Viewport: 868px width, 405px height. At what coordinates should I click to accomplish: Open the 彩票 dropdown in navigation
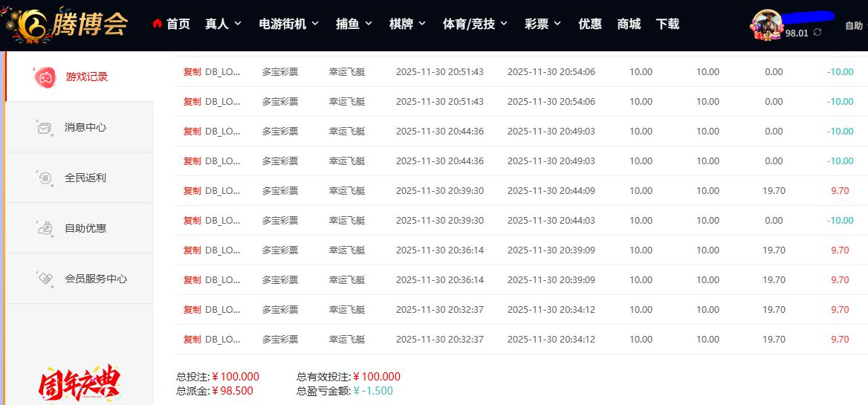coord(543,24)
